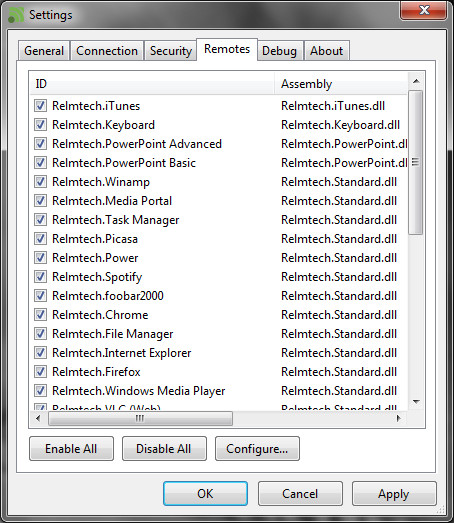Viewport: 454px width, 523px height.
Task: Disable the Relmtech.Winamp checkbox
Action: point(40,182)
